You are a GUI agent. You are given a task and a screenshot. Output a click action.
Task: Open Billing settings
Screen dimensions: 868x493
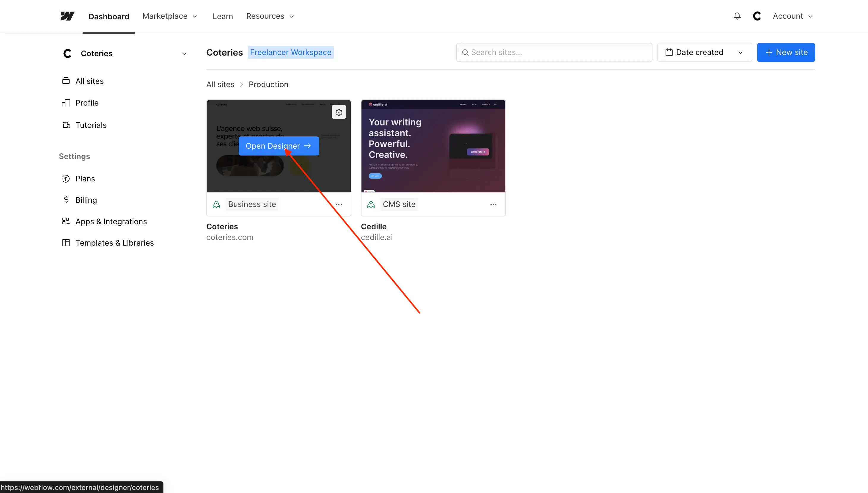pyautogui.click(x=86, y=200)
